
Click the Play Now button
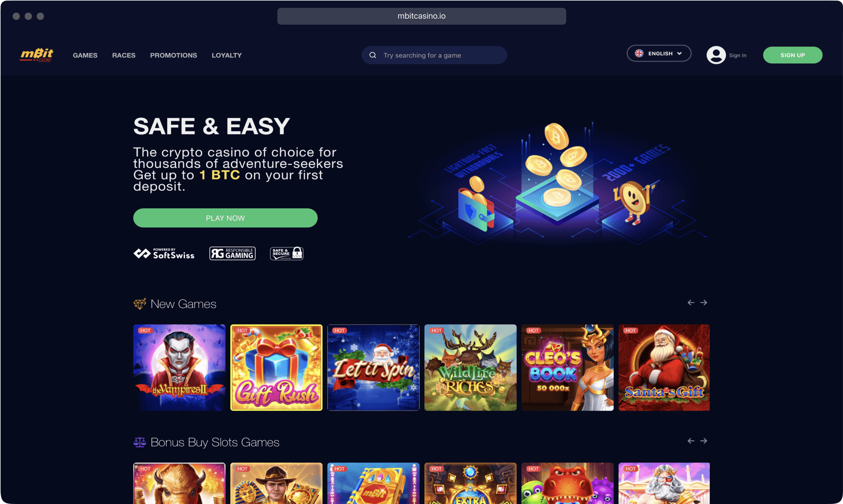point(225,218)
